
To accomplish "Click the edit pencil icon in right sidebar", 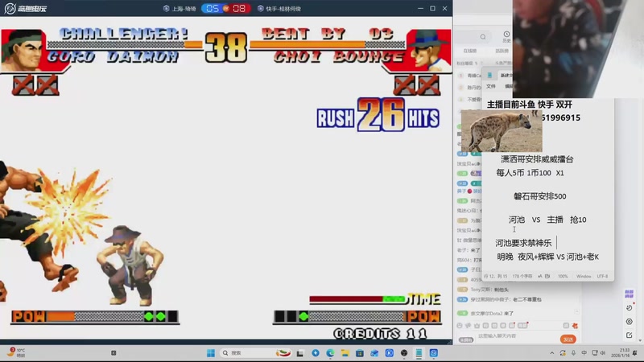I will 629,335.
